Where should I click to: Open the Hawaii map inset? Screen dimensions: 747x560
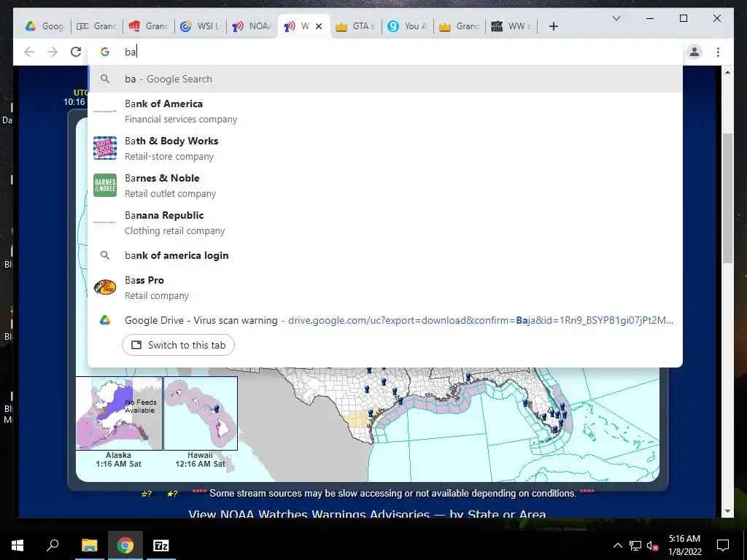point(201,413)
